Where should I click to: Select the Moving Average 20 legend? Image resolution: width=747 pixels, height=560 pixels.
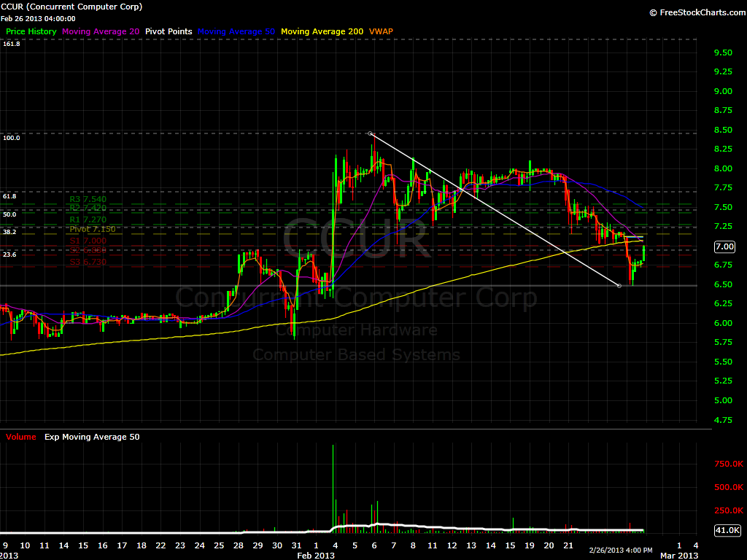(x=101, y=31)
